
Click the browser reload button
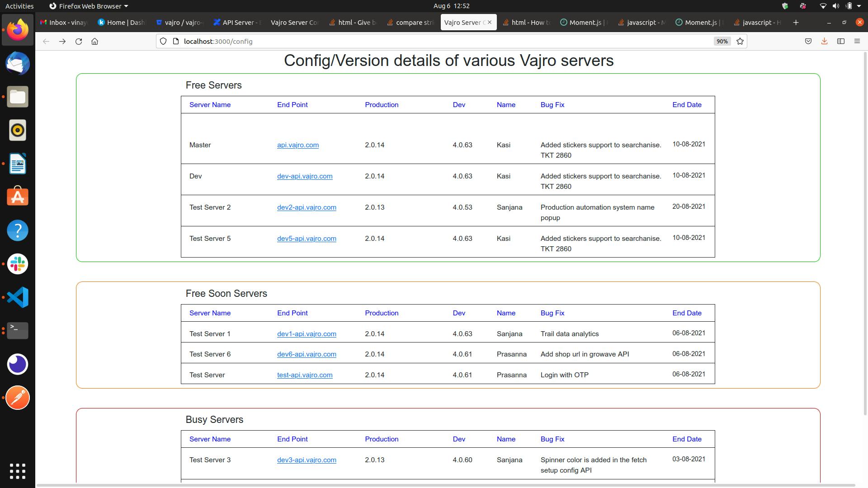point(79,41)
